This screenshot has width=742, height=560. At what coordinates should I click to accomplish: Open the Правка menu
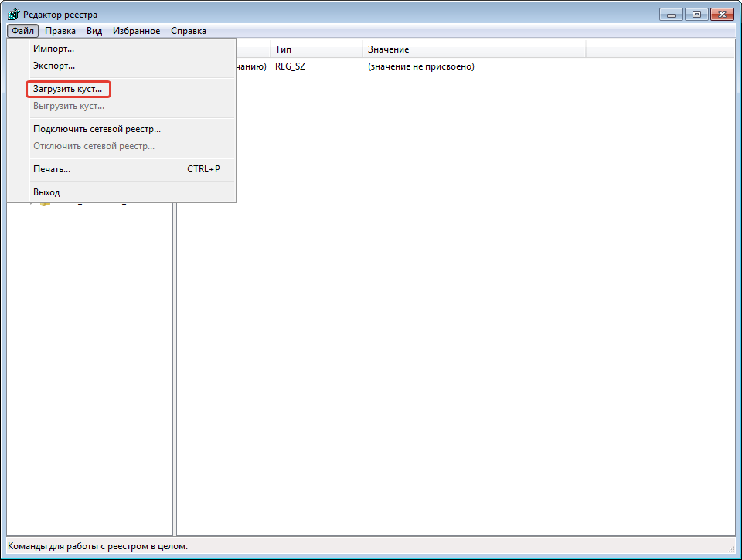(60, 31)
